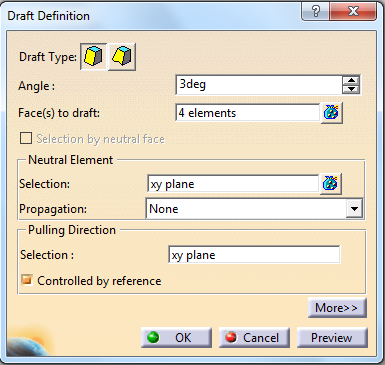This screenshot has width=385, height=365.
Task: Toggle Controlled by reference checkbox
Action: pos(27,280)
